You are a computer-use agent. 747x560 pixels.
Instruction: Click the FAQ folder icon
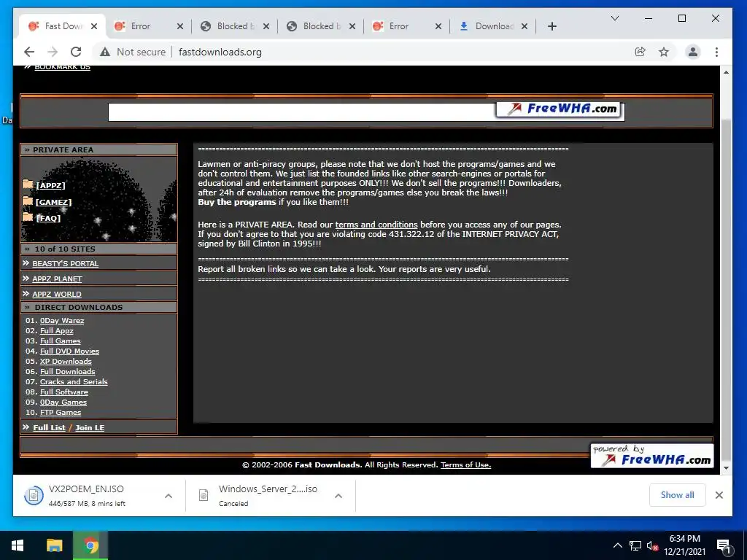coord(28,217)
